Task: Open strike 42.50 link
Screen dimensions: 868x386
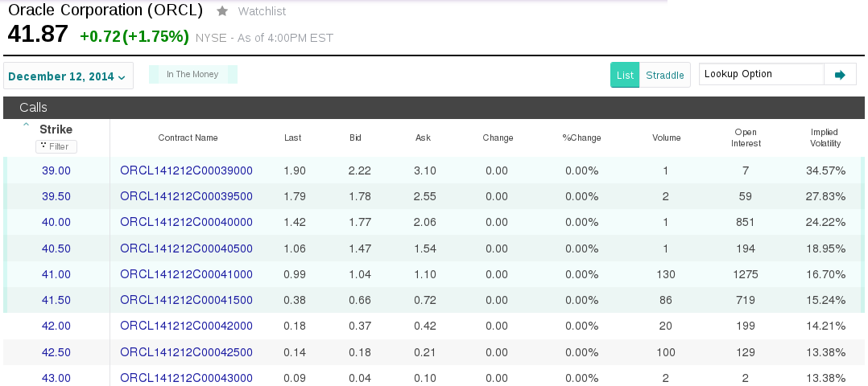Action: (56, 352)
